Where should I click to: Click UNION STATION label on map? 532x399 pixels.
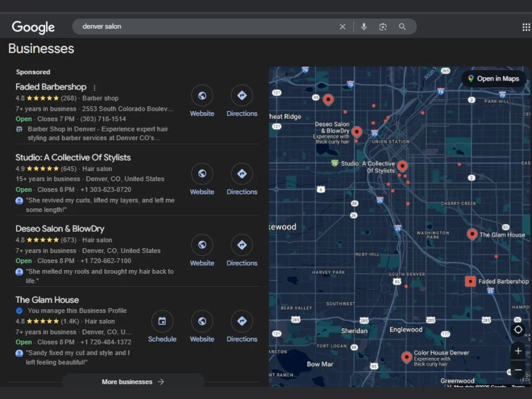pyautogui.click(x=390, y=141)
